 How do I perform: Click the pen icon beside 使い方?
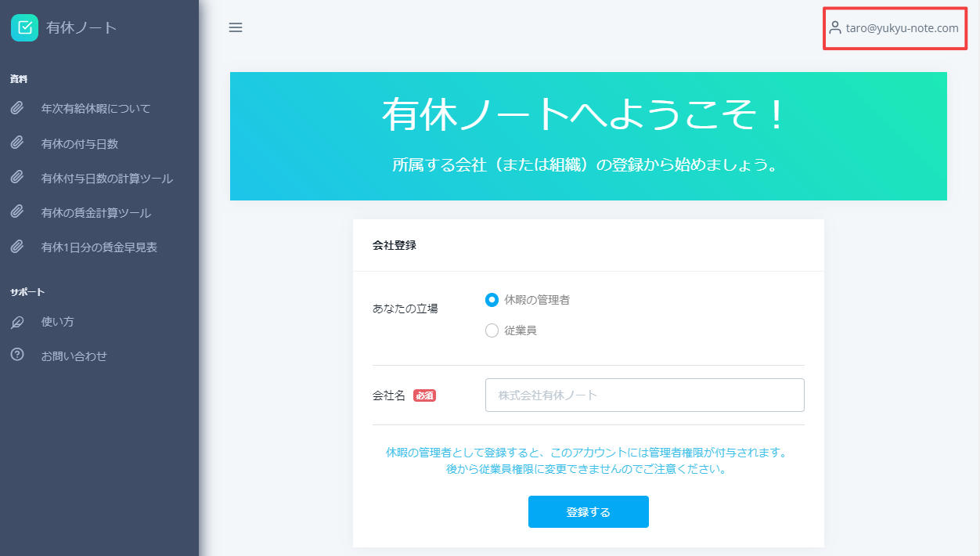point(17,321)
